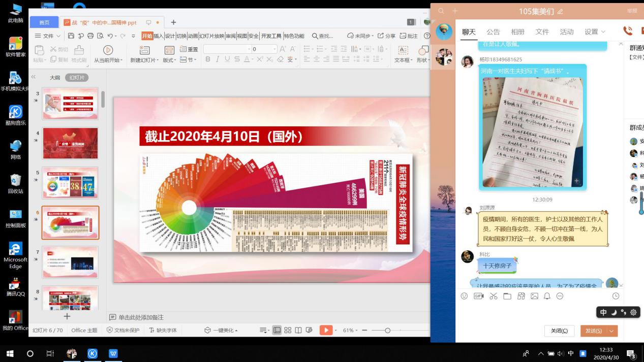
Task: Click the send image icon in chat toolbar
Action: [x=534, y=296]
